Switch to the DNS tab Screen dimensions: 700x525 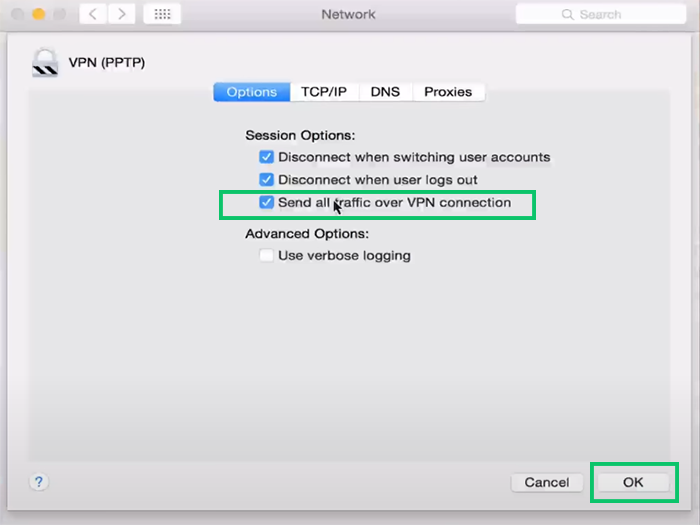pos(385,92)
